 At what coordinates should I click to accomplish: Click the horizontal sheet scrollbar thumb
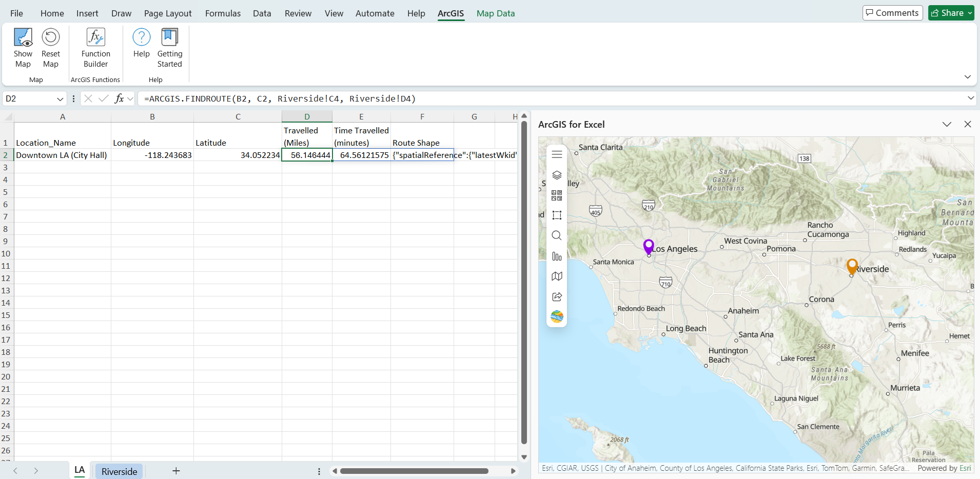(x=414, y=471)
